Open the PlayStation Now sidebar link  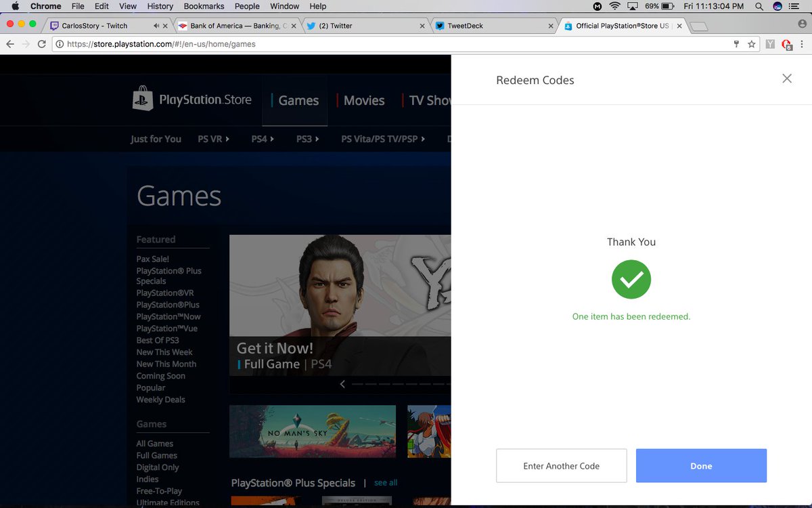(168, 316)
